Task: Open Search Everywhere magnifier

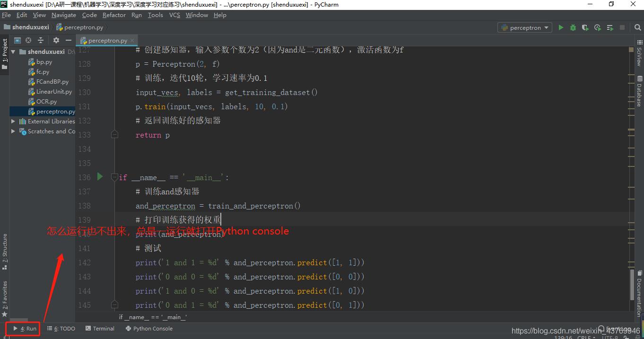Action: [x=637, y=27]
